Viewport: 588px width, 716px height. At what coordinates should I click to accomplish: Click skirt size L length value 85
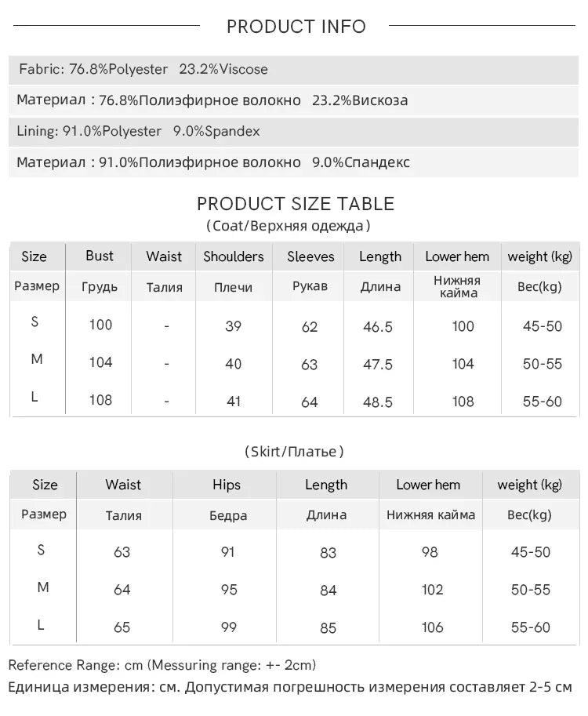click(x=328, y=628)
